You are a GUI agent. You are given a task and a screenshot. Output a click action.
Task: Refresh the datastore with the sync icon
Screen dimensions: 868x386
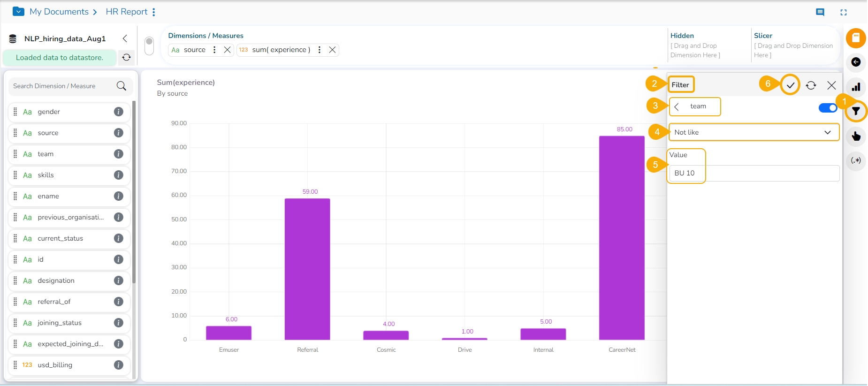pyautogui.click(x=127, y=57)
